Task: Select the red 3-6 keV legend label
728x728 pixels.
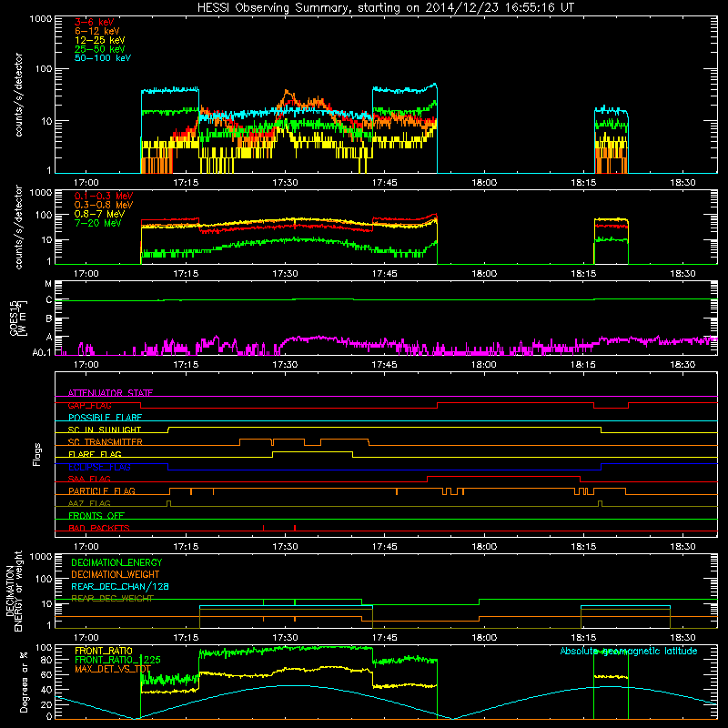Action: coord(94,22)
